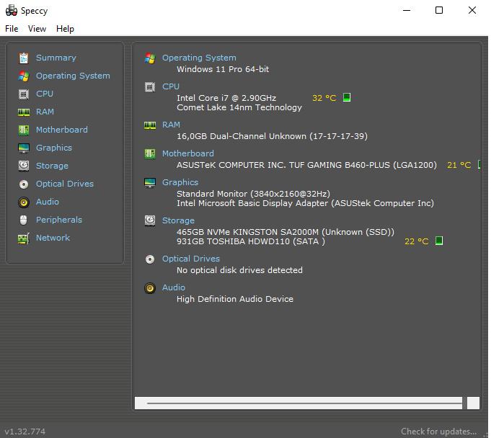Open the Storage heading link in summary

click(178, 220)
